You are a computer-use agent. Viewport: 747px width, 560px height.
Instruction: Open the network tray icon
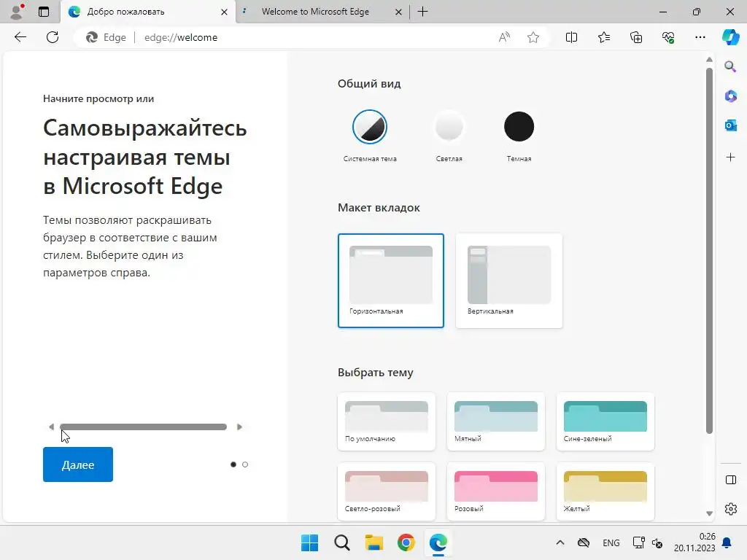click(638, 542)
